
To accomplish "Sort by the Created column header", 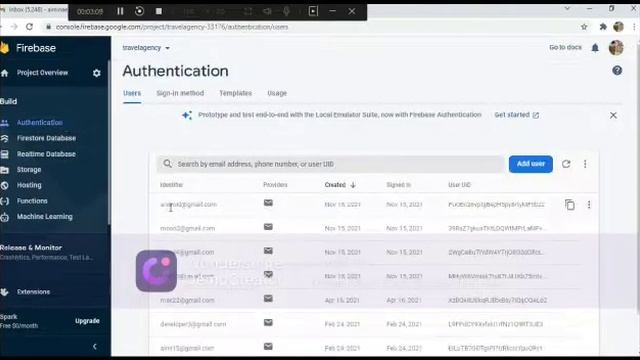I will (x=340, y=185).
